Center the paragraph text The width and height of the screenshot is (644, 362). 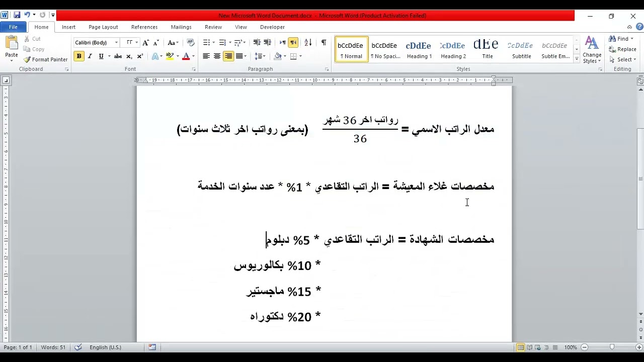217,56
